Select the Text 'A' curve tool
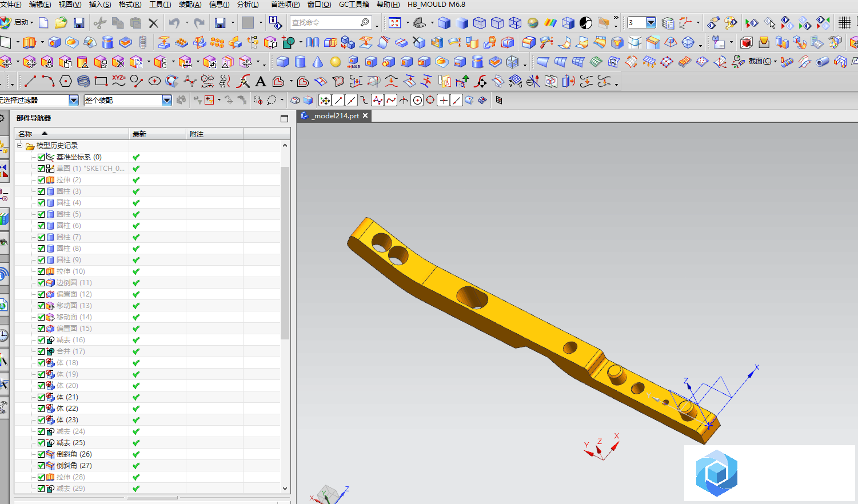This screenshot has width=858, height=504. tap(261, 82)
